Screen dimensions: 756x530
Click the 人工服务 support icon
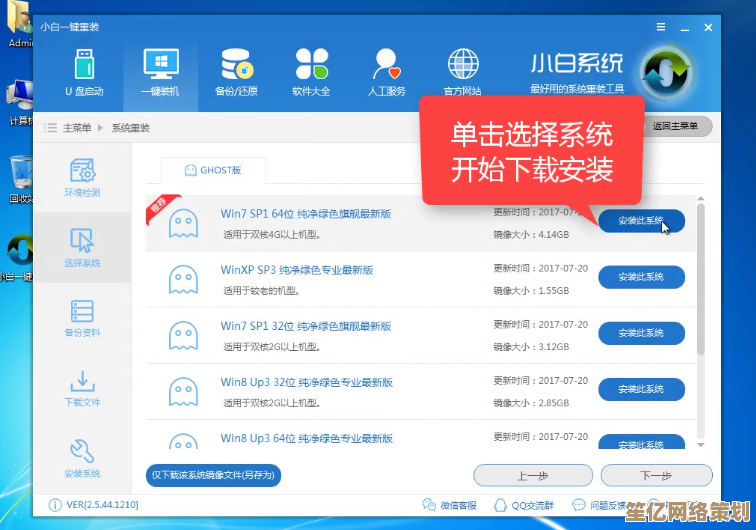tap(386, 71)
